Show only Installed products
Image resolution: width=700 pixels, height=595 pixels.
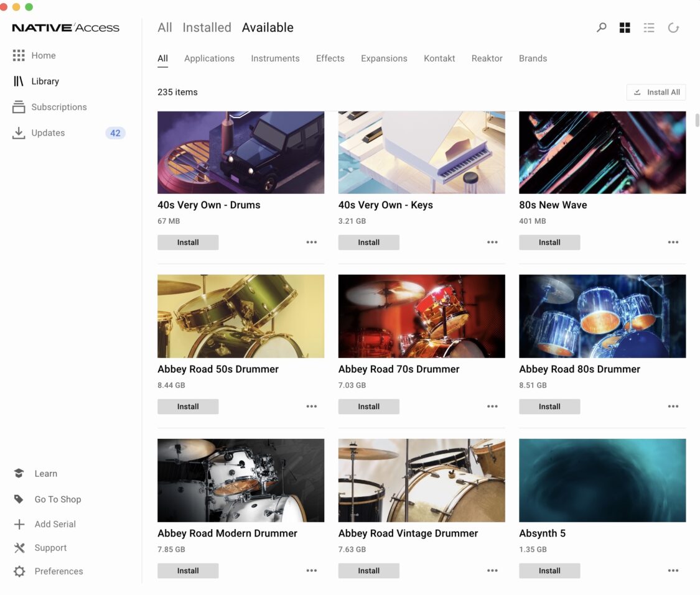(x=207, y=27)
